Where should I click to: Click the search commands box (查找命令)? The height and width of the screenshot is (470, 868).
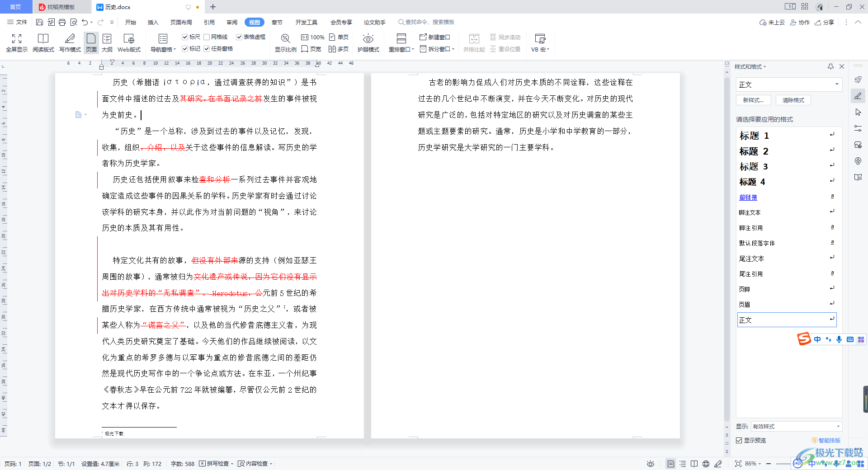tap(426, 22)
